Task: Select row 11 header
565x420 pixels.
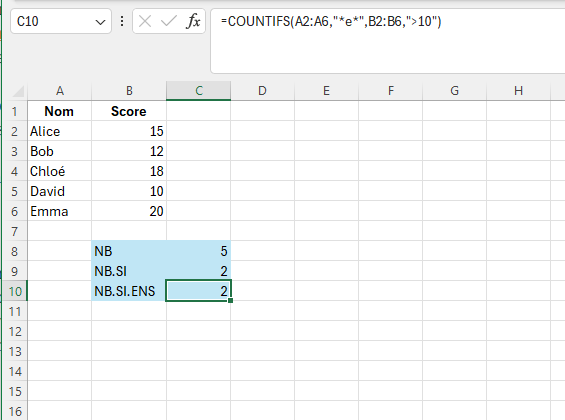Action: (14, 311)
